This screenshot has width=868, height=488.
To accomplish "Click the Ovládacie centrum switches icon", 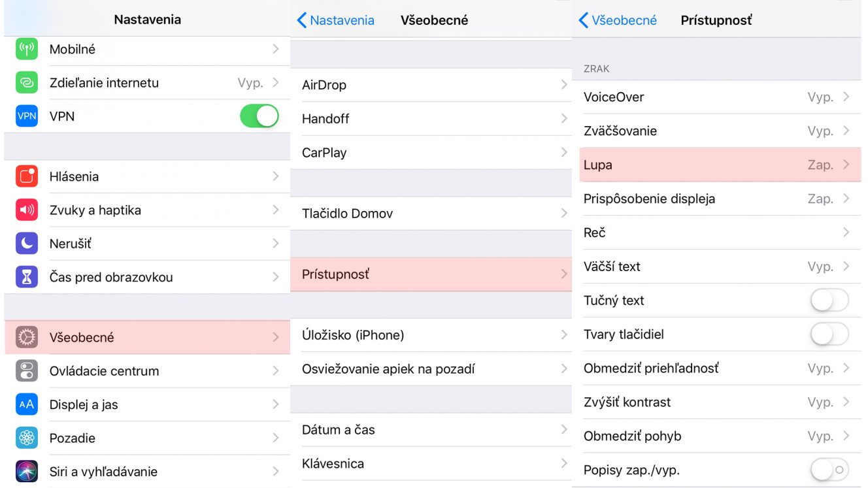I will coord(27,371).
